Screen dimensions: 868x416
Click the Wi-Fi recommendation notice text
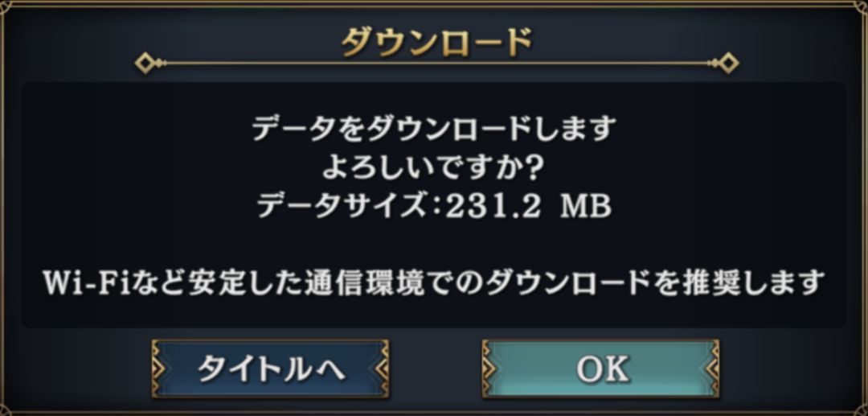point(434,282)
